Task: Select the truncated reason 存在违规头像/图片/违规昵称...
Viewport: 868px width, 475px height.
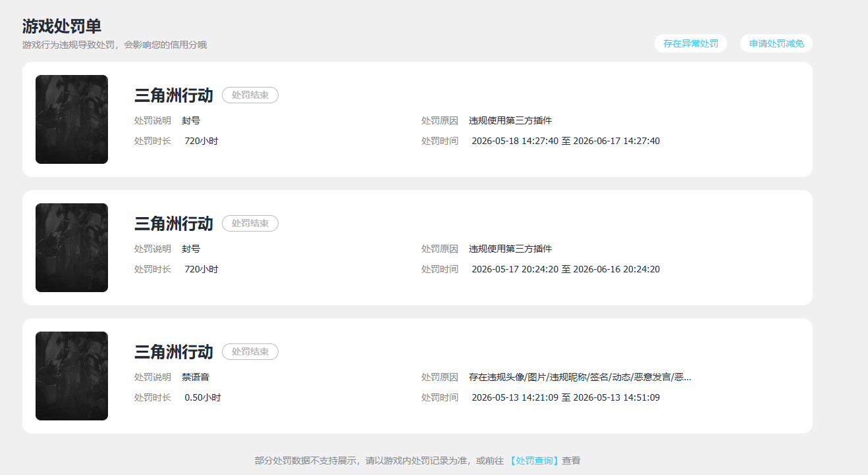Action: 580,377
